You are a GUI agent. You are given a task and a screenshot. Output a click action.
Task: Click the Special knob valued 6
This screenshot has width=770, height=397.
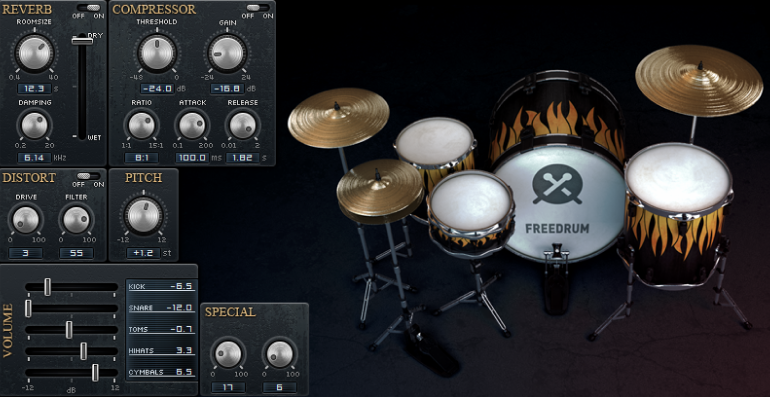pos(279,354)
